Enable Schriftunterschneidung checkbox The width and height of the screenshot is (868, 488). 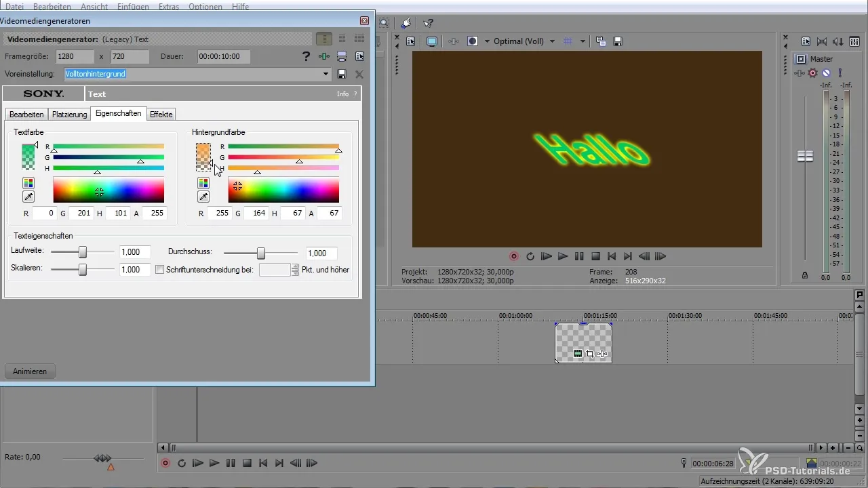coord(160,270)
